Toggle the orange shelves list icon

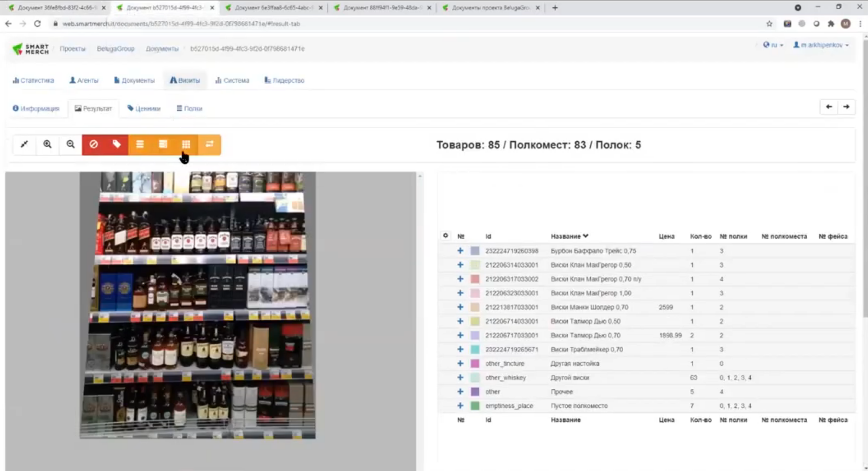(140, 145)
